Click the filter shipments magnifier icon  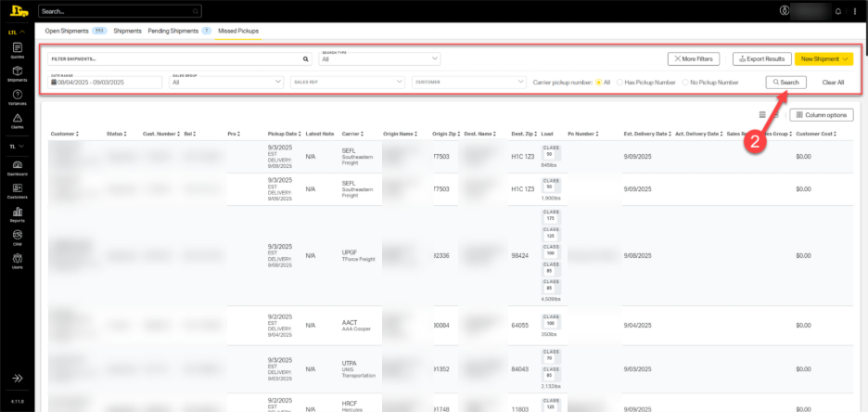[x=305, y=58]
